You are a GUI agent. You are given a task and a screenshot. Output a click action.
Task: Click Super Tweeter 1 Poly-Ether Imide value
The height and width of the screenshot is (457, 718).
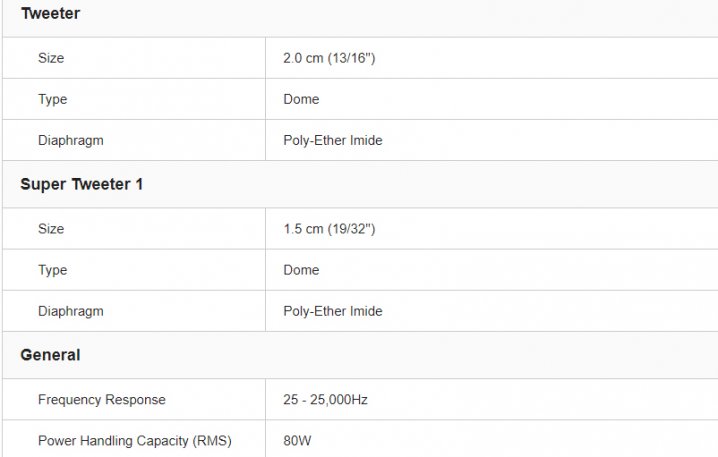click(x=333, y=311)
